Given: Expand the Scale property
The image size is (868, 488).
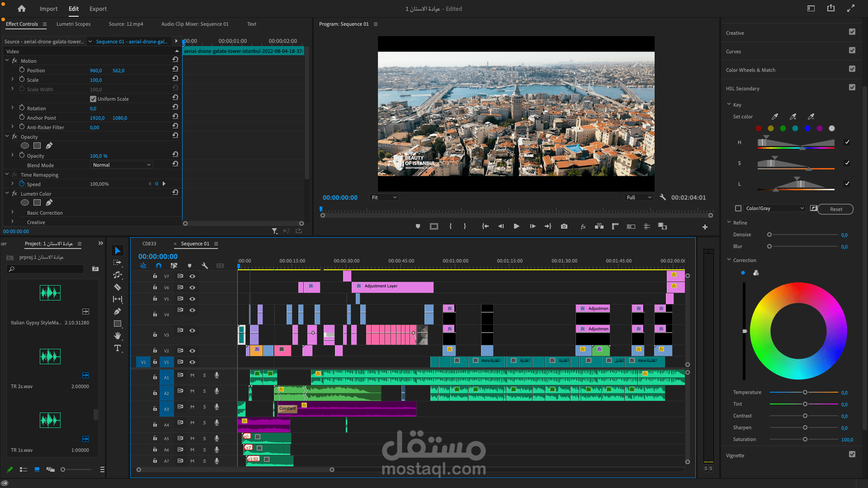Looking at the screenshot, I should point(12,79).
